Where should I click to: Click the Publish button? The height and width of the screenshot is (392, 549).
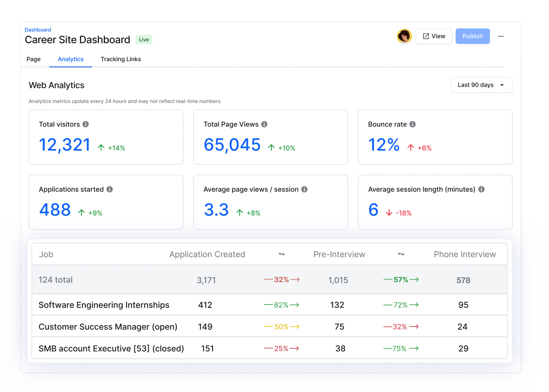click(x=472, y=36)
